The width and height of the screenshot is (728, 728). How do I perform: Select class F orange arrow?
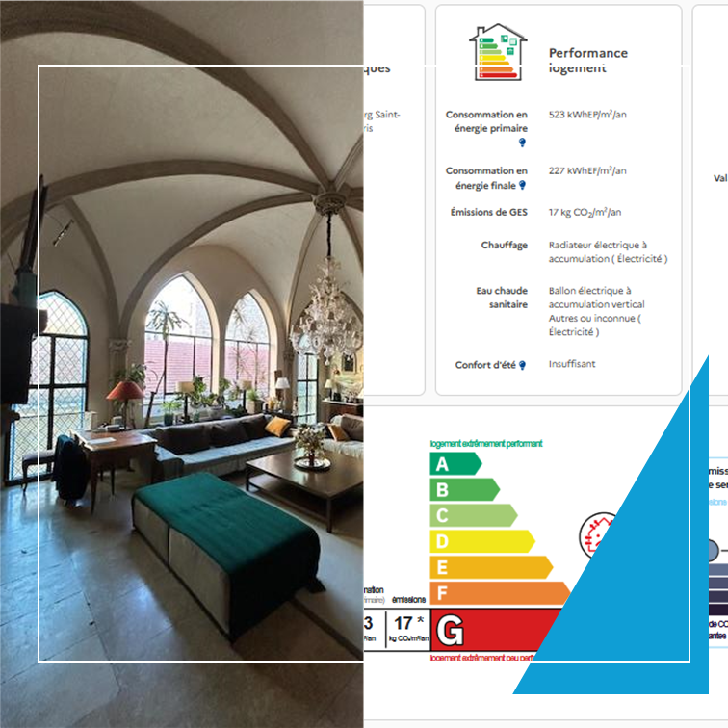point(500,593)
